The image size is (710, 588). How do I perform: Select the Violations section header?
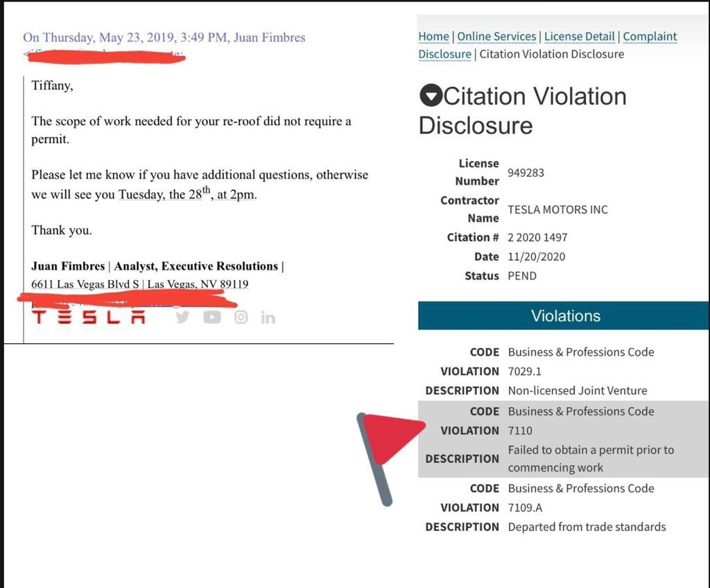tap(563, 315)
